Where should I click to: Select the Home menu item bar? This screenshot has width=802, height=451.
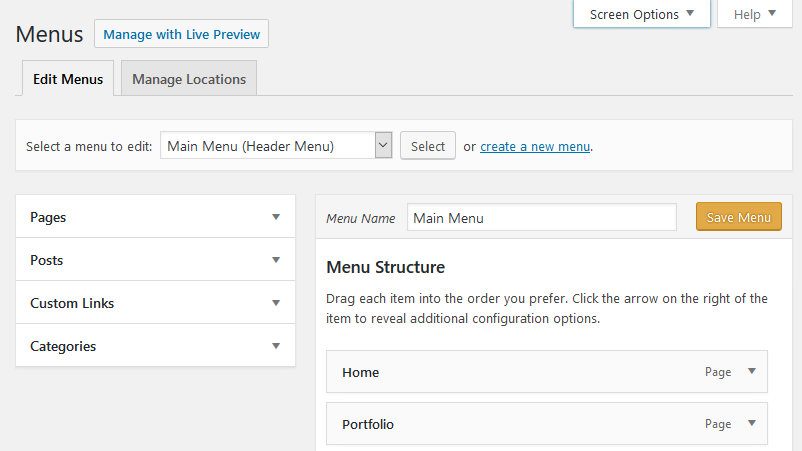pos(547,372)
